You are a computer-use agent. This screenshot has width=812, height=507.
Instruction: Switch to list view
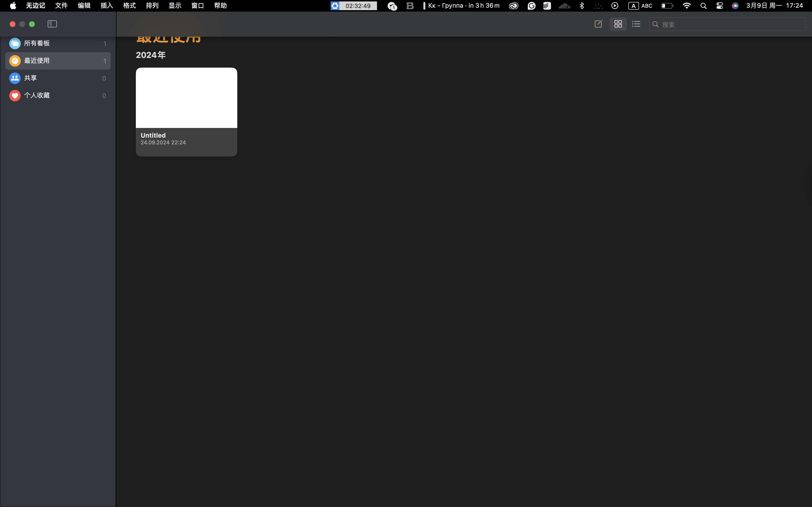(x=636, y=24)
